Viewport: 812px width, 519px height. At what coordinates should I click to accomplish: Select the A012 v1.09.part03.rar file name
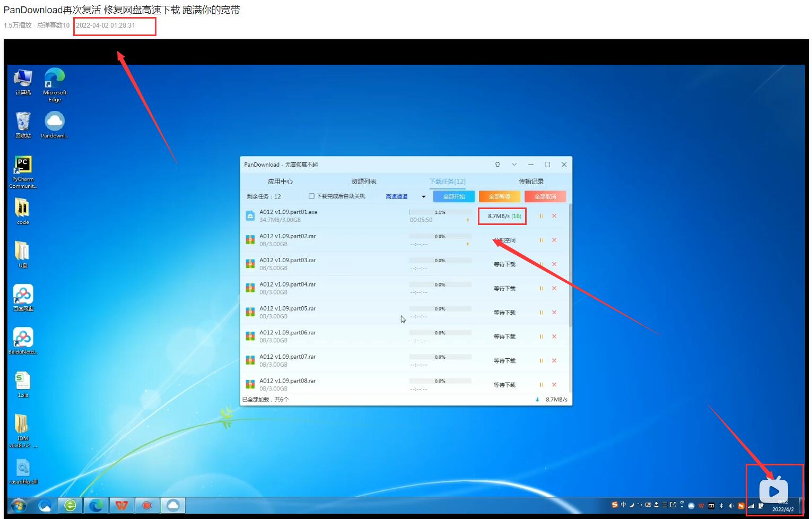pyautogui.click(x=287, y=261)
